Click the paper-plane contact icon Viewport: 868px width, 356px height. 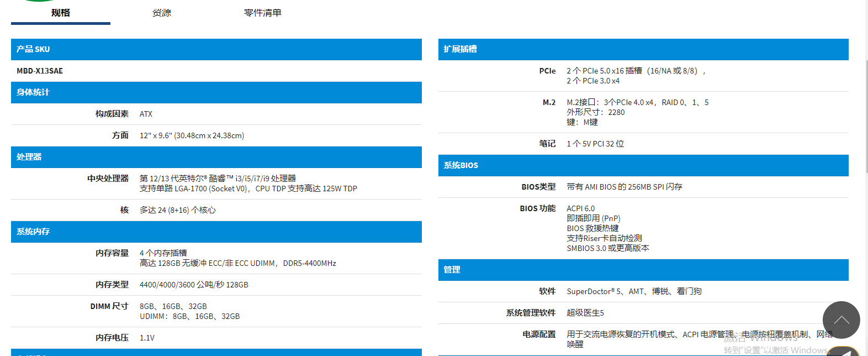(844, 352)
